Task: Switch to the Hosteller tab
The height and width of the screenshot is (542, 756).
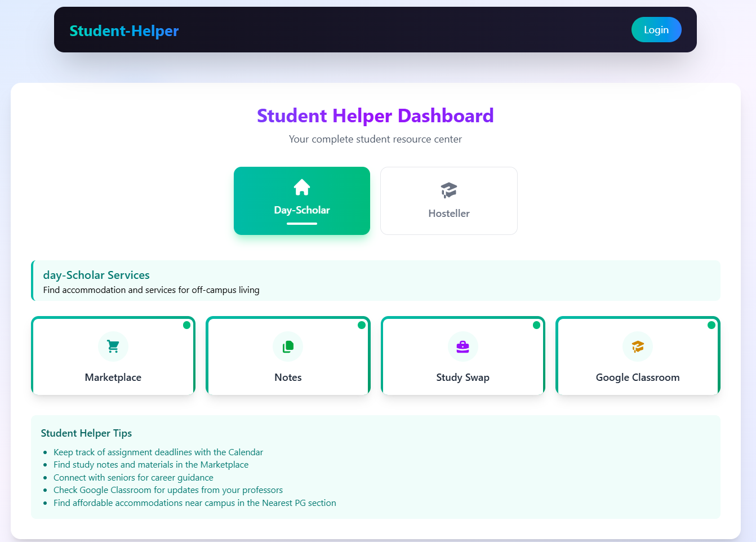Action: point(449,201)
